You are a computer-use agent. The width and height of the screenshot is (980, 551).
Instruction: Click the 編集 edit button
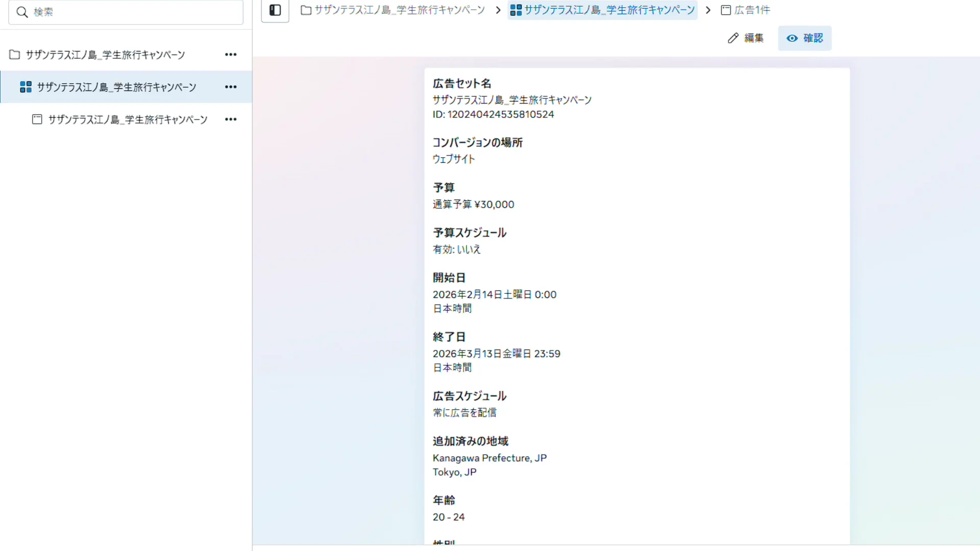746,38
